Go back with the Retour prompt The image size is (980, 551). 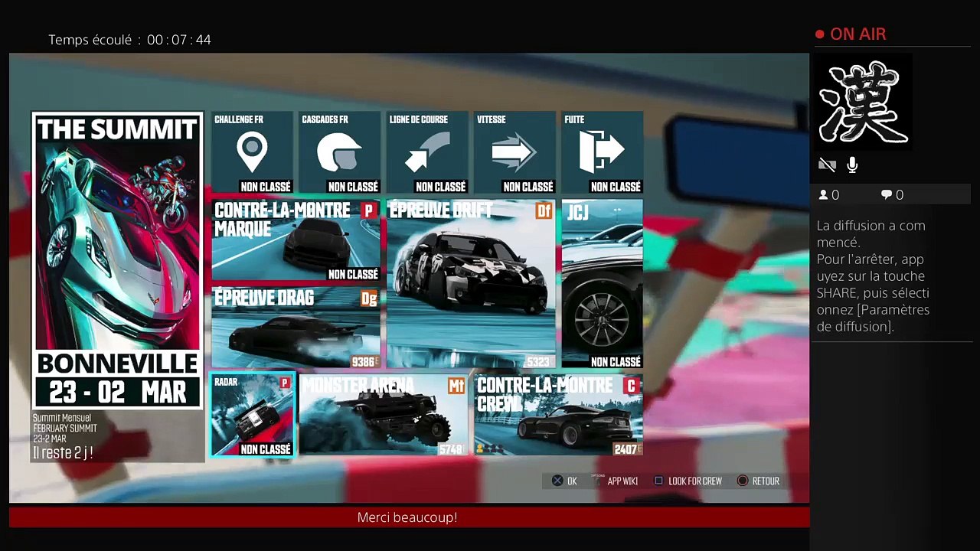[758, 481]
